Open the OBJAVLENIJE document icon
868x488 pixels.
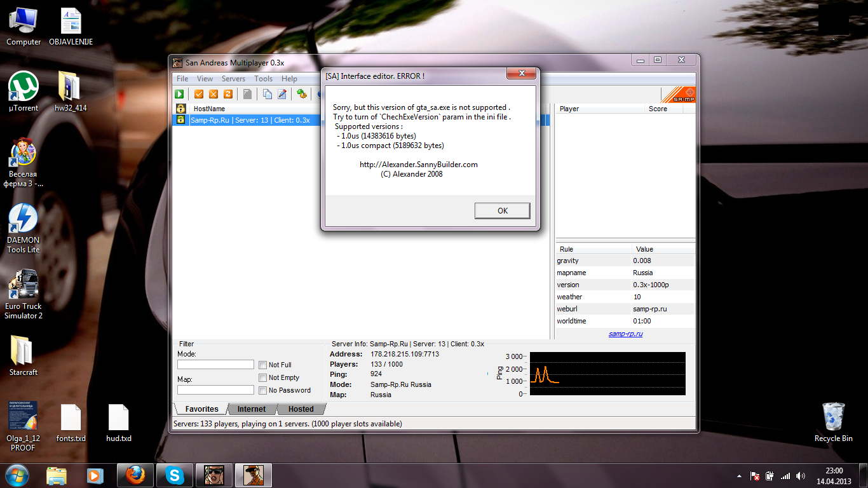[x=71, y=27]
